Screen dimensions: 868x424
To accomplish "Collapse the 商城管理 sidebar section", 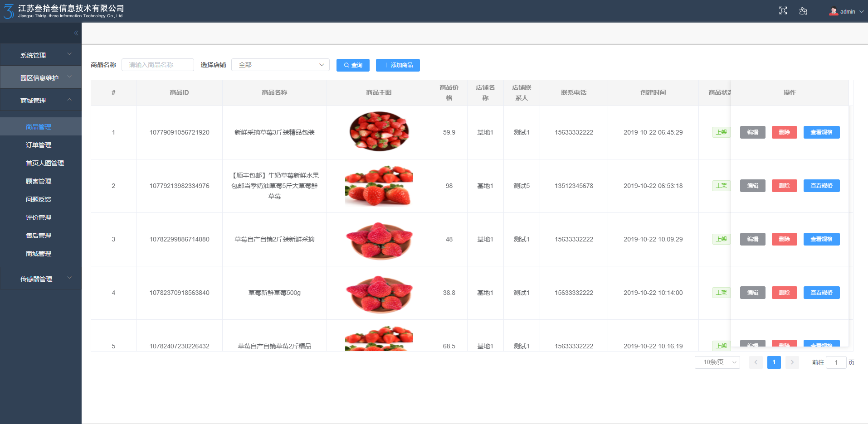I will (40, 101).
